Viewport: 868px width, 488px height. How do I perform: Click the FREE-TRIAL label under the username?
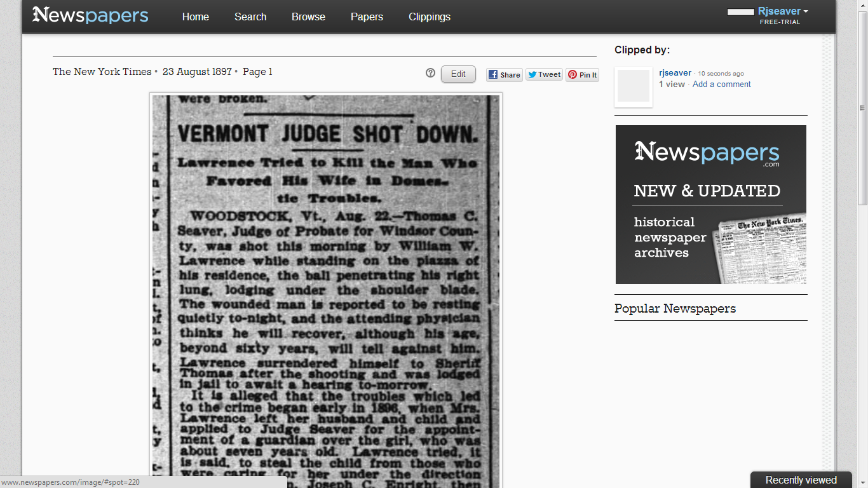pyautogui.click(x=780, y=22)
